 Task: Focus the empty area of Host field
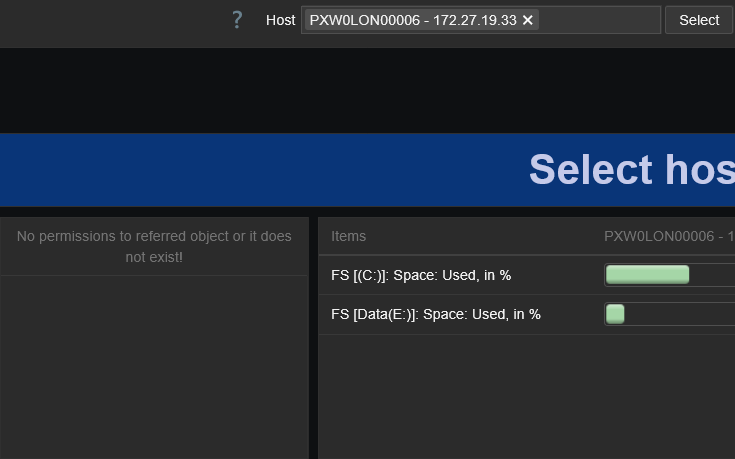(x=598, y=20)
